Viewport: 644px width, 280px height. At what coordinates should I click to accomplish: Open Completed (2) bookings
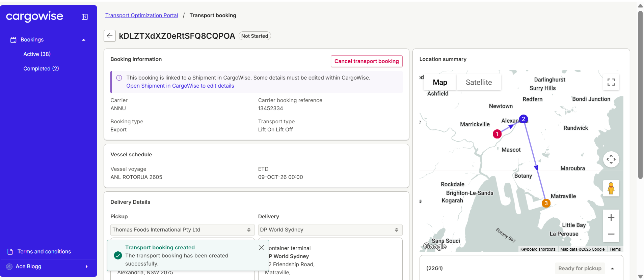click(x=41, y=68)
